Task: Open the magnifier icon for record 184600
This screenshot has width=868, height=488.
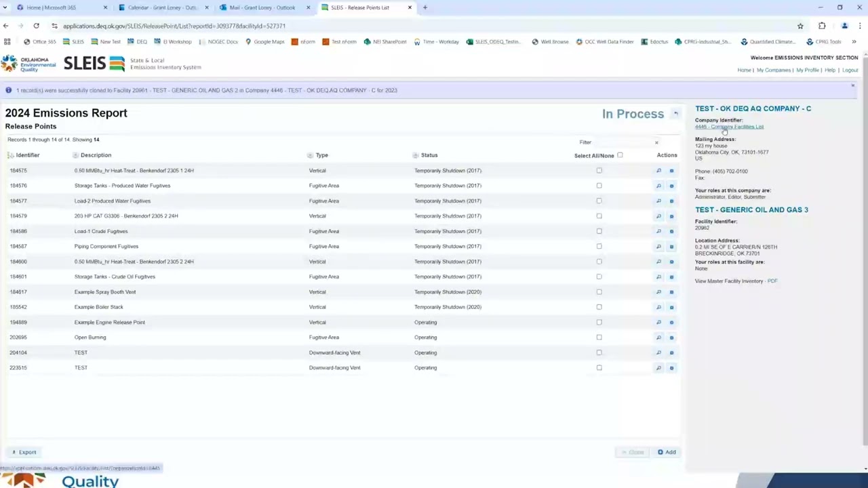Action: click(658, 262)
